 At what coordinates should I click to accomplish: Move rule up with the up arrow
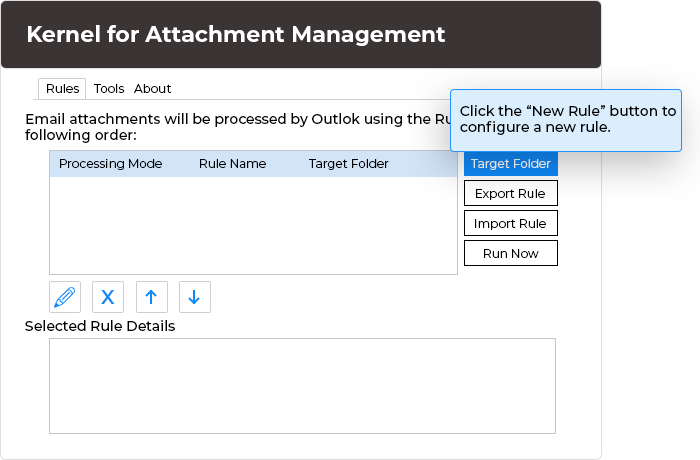[151, 297]
